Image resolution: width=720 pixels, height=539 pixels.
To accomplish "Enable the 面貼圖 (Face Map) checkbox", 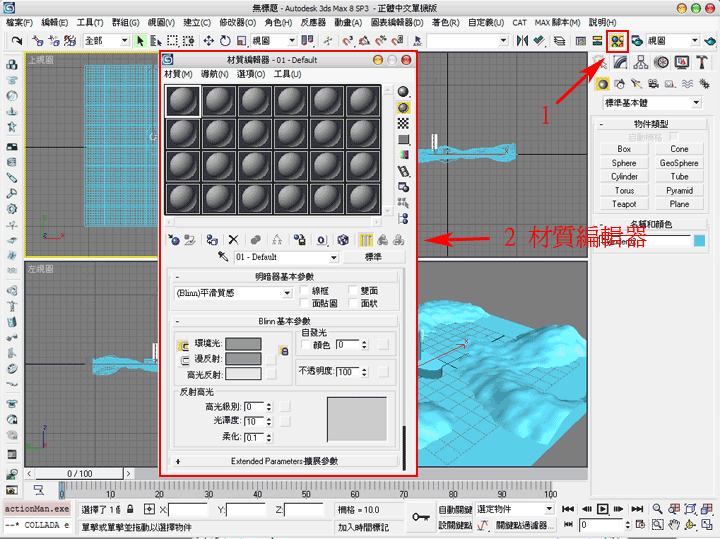I will click(x=304, y=303).
